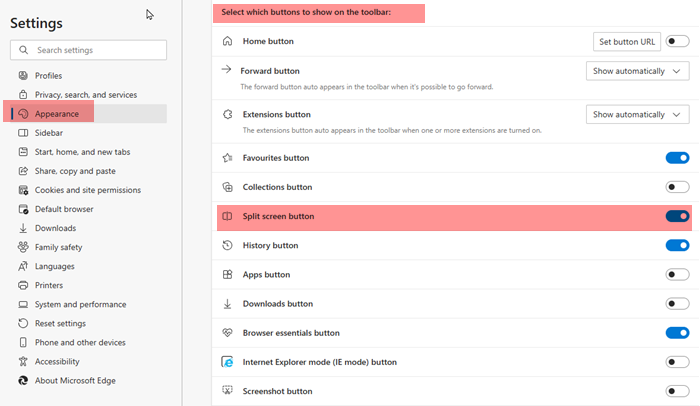
Task: Open the Extensions button Show automatically dropdown
Action: pyautogui.click(x=637, y=115)
